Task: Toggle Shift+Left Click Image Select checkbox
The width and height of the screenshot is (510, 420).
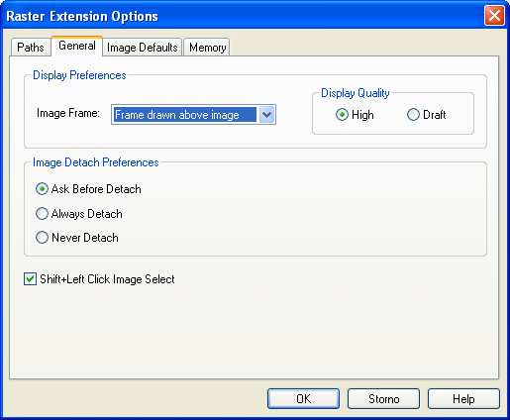Action: click(30, 279)
